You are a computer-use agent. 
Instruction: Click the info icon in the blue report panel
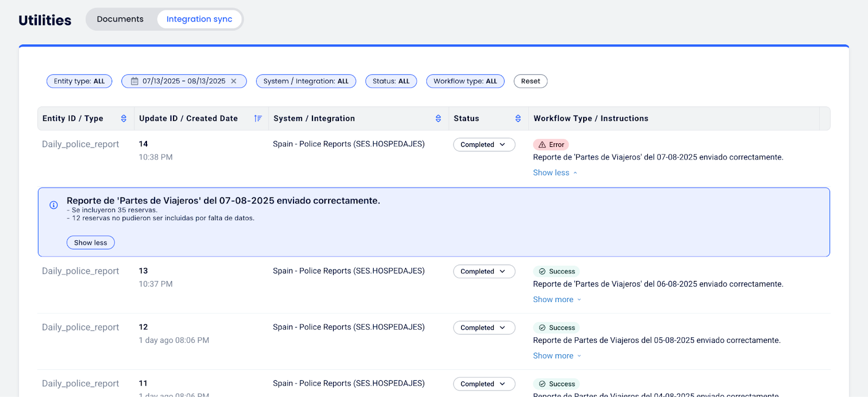coord(54,205)
